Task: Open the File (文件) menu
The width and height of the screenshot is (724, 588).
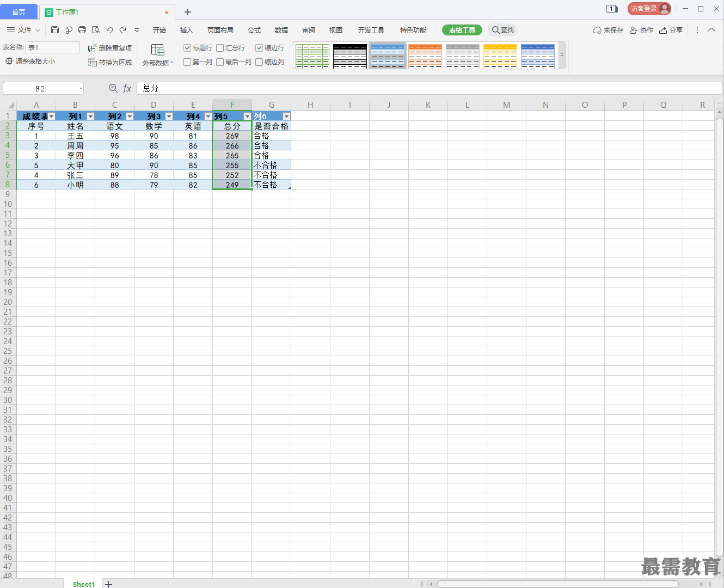Action: pos(24,30)
